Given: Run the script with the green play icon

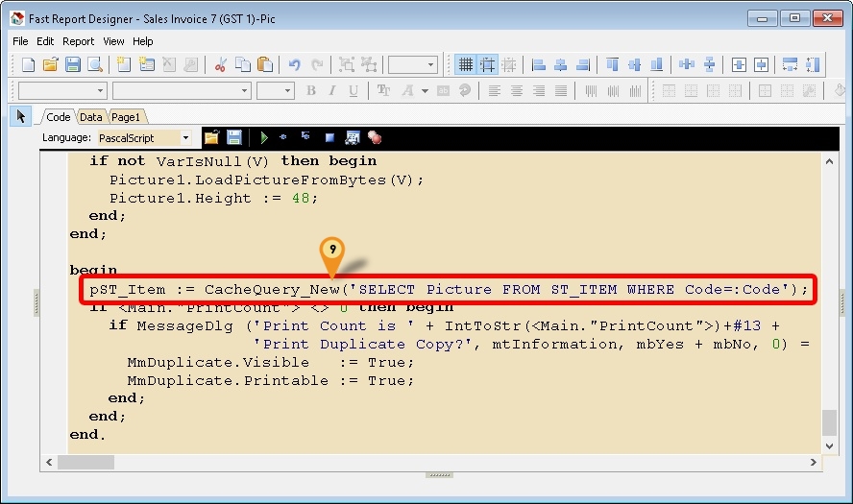Looking at the screenshot, I should click(263, 138).
